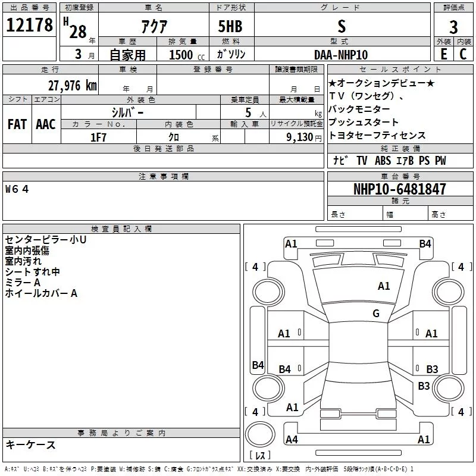Click the damage code legend line at bottom

click(x=209, y=469)
